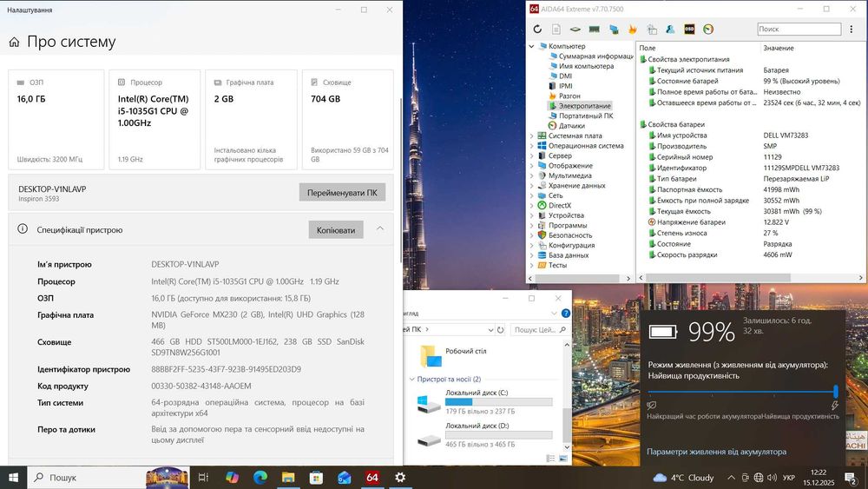The image size is (868, 489).
Task: Expand the Отображение tree node
Action: [x=531, y=166]
